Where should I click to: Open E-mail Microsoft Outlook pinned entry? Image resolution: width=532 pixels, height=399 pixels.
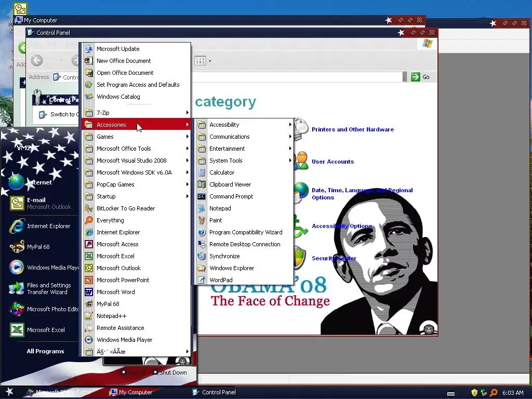click(42, 203)
